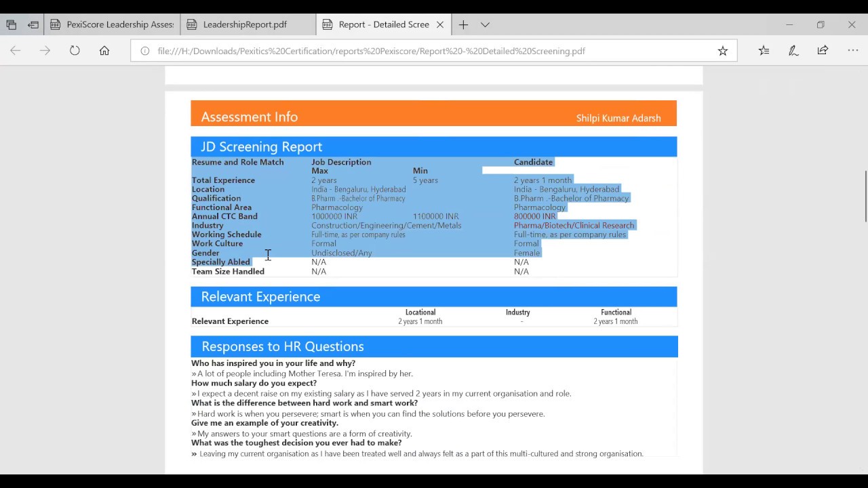
Task: Click the Specially Abled row label
Action: coord(221,262)
